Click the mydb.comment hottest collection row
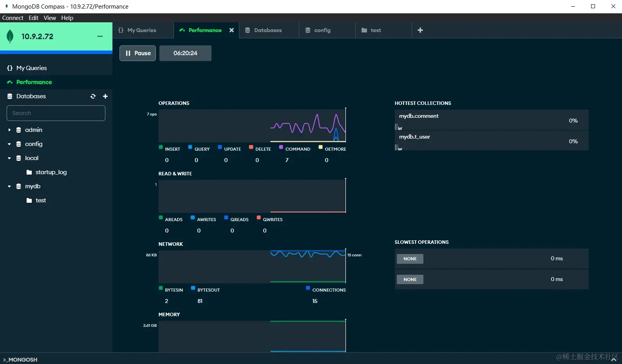The width and height of the screenshot is (622, 364). (x=492, y=120)
